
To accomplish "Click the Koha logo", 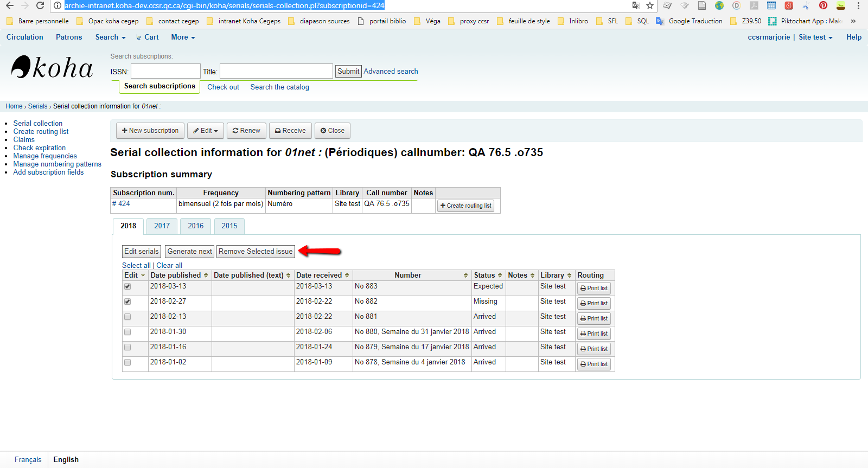I will coord(52,68).
